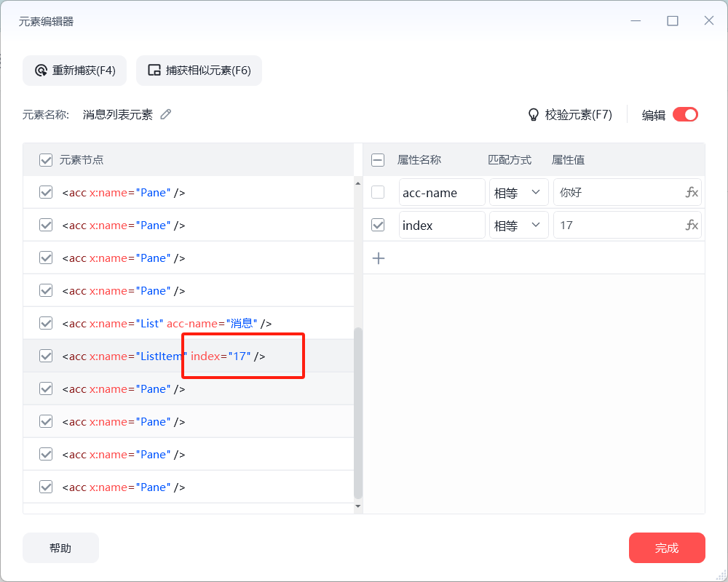Uncheck the last Pane node checkbox

tap(46, 487)
